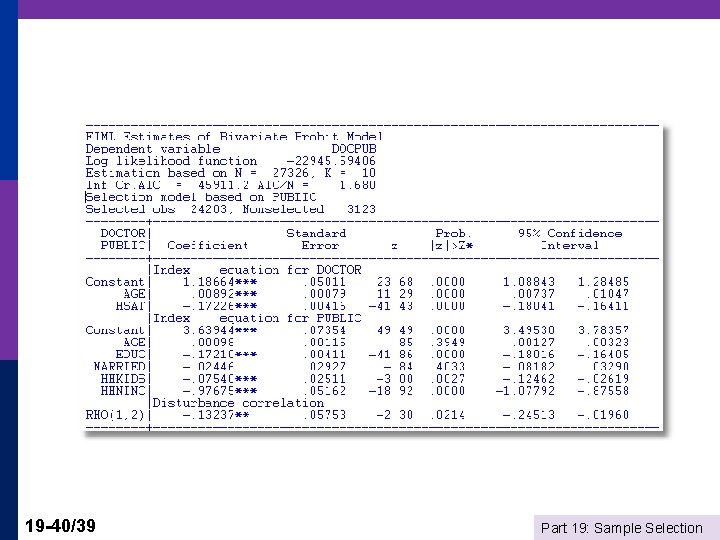Click the HHNINC row label
This screenshot has width=720, height=540.
click(x=123, y=391)
